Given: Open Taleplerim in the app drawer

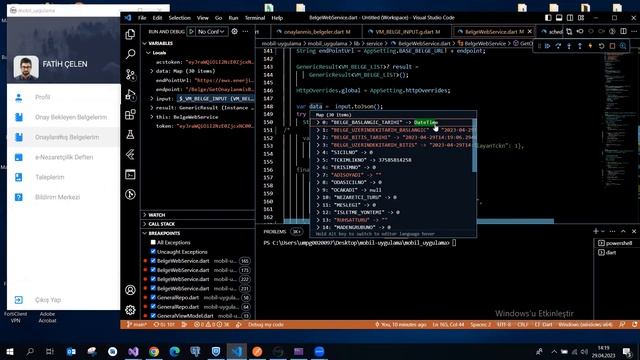Looking at the screenshot, I should [64, 177].
